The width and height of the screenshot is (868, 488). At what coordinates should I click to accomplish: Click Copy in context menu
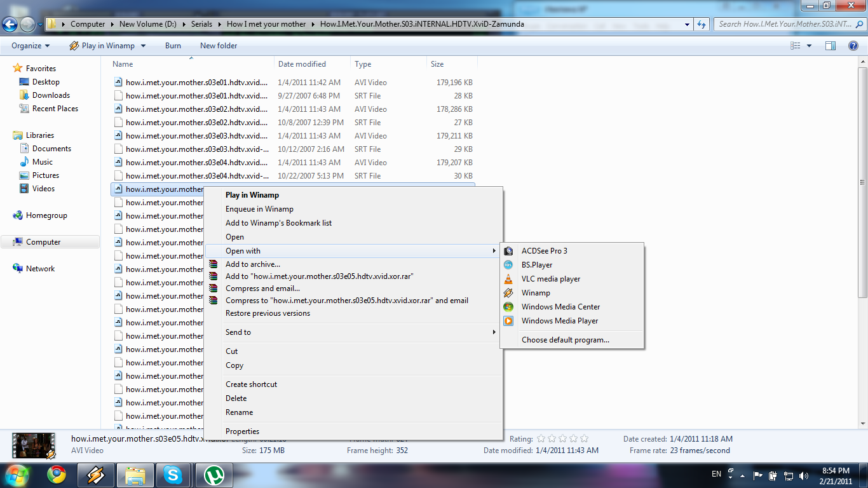353,365
